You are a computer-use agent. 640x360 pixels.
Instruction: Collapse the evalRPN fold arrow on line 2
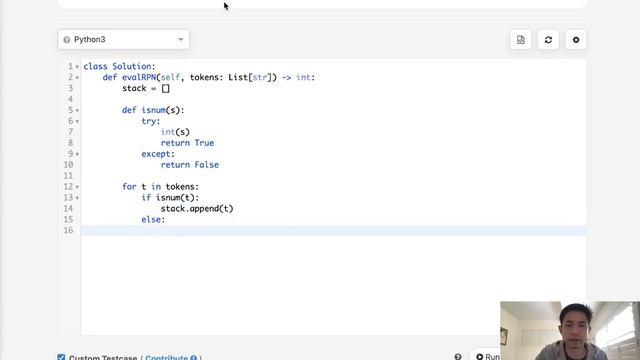point(77,78)
